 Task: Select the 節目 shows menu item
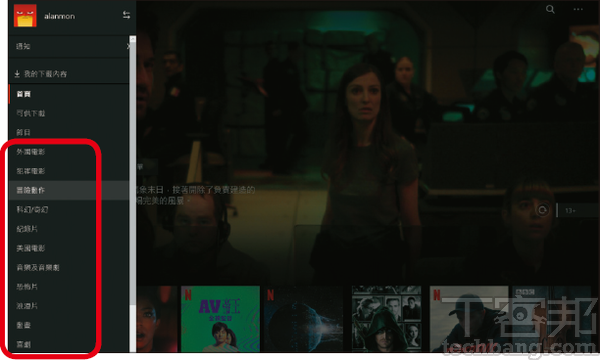click(x=69, y=132)
